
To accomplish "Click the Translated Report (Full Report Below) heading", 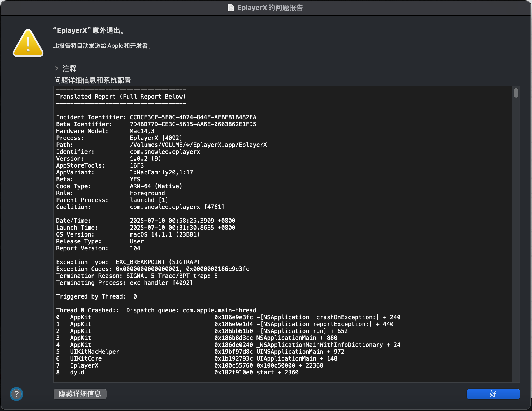I will coord(121,97).
